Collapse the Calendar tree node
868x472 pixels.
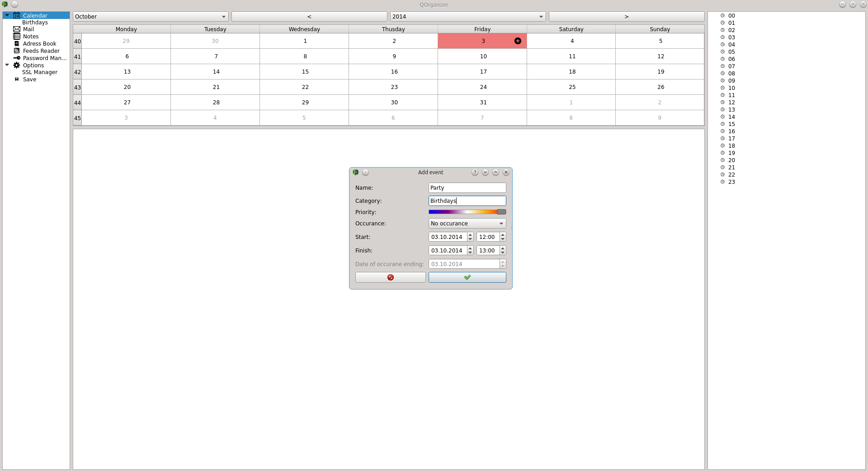pos(7,15)
